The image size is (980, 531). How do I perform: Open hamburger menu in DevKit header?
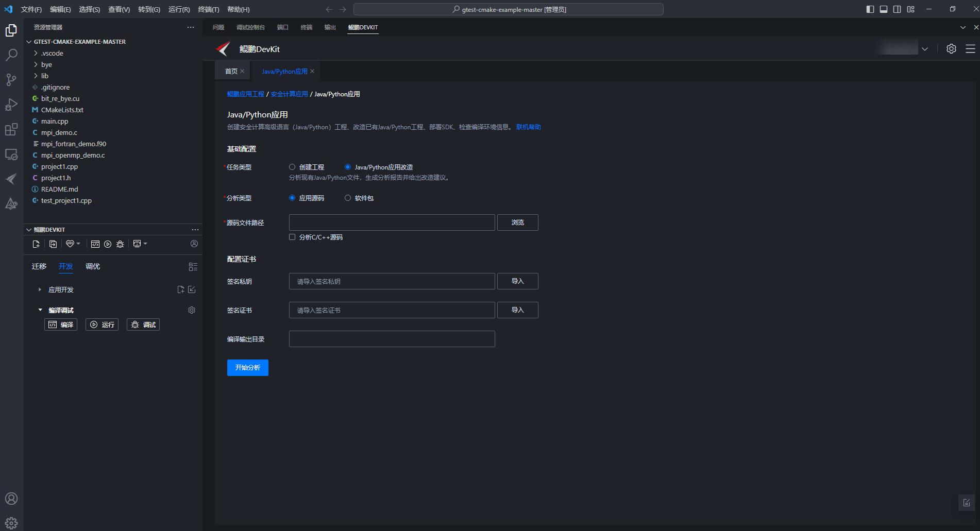pyautogui.click(x=971, y=49)
